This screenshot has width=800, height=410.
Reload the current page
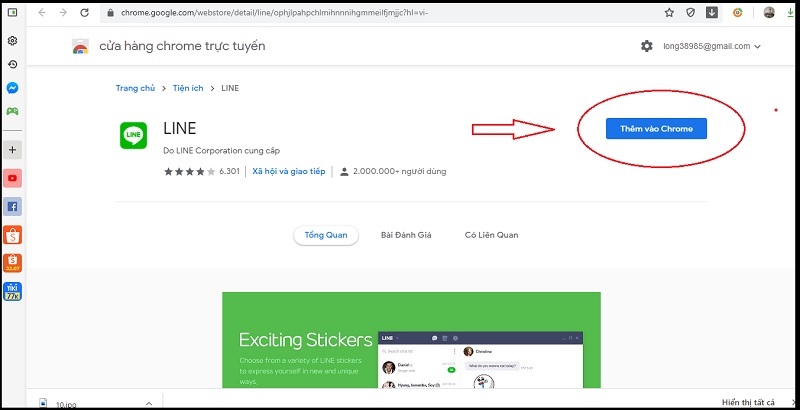click(85, 13)
